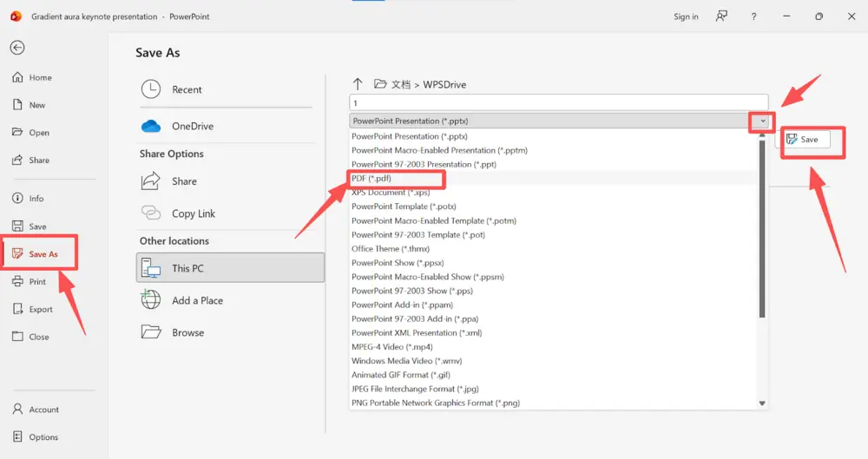Select New in the sidebar
The image size is (868, 459).
[x=29, y=105]
